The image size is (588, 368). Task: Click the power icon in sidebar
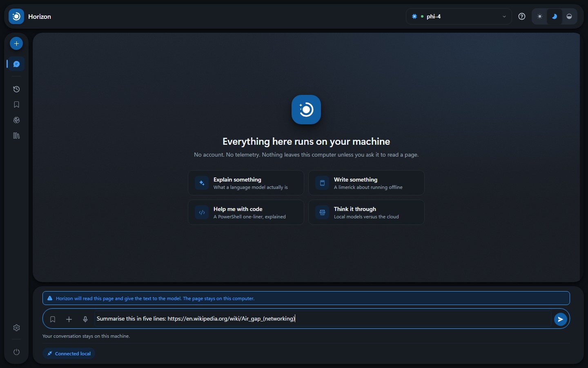pyautogui.click(x=16, y=352)
